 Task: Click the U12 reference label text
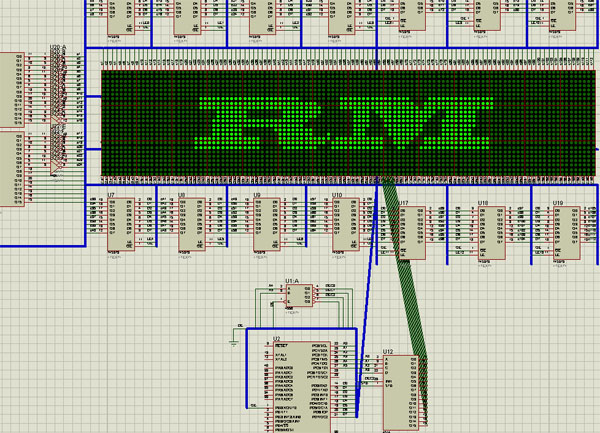(388, 352)
